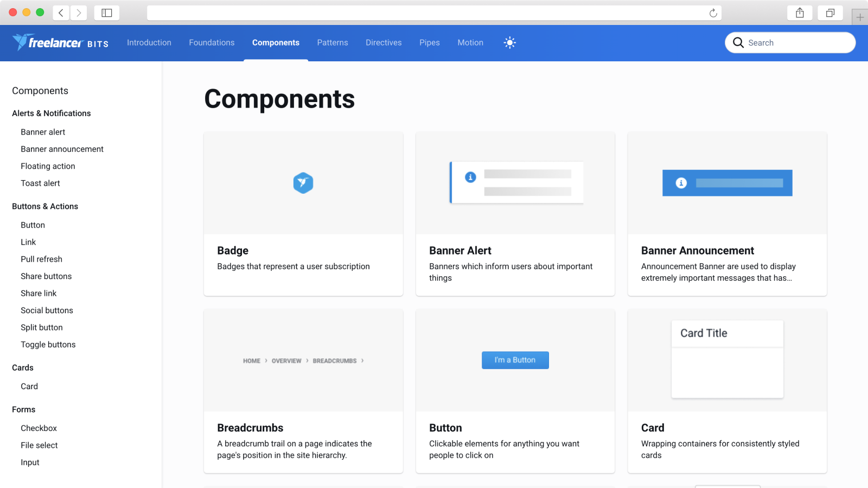Click the Forms section heading
This screenshot has width=868, height=488.
23,409
